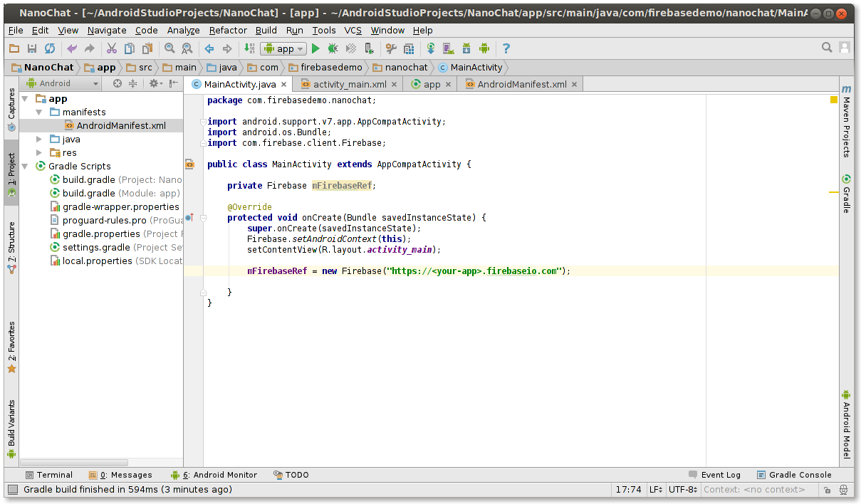This screenshot has width=861, height=504.
Task: Click the Replace toolbar icon
Action: point(187,48)
